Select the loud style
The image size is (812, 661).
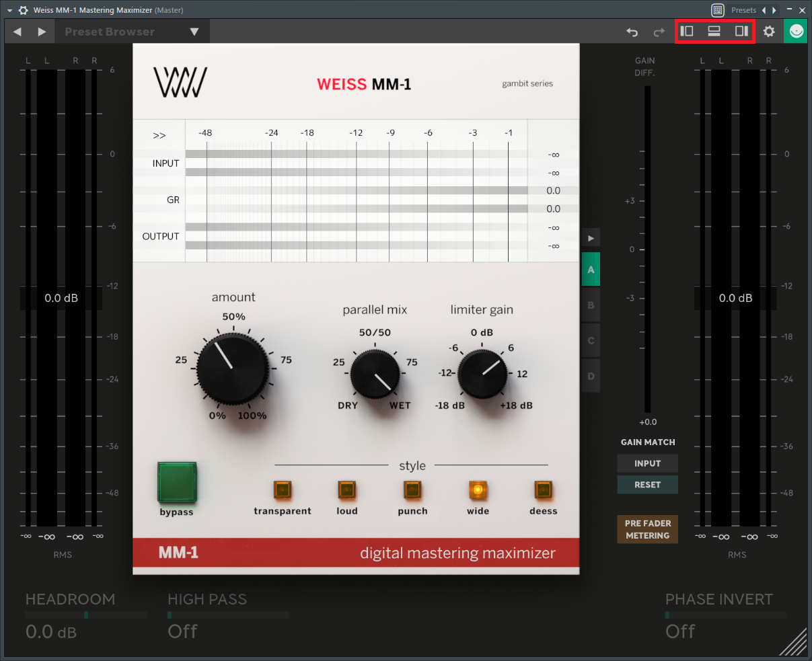[346, 490]
